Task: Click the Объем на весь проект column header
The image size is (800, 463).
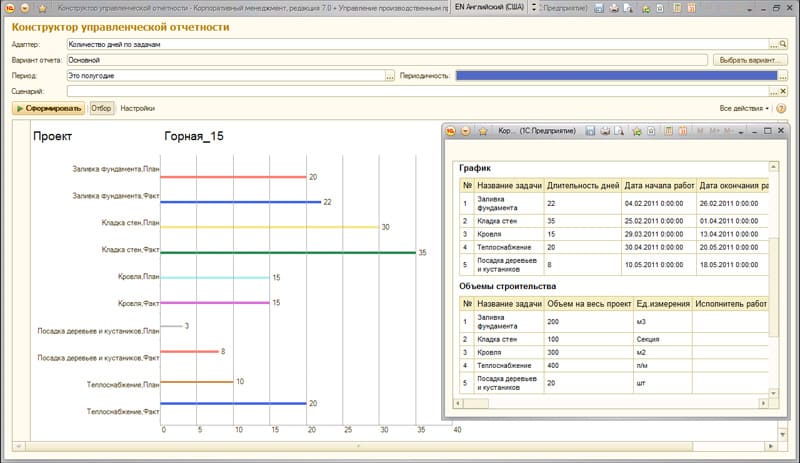Action: click(x=589, y=304)
